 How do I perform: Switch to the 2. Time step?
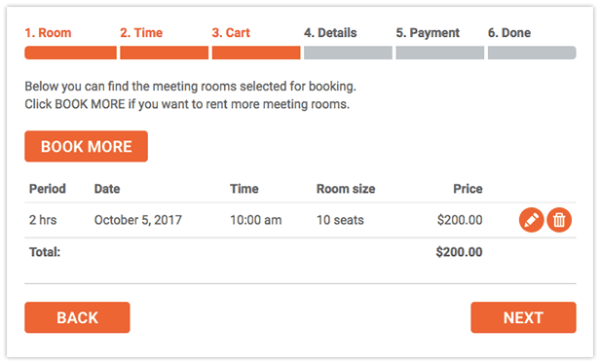141,33
